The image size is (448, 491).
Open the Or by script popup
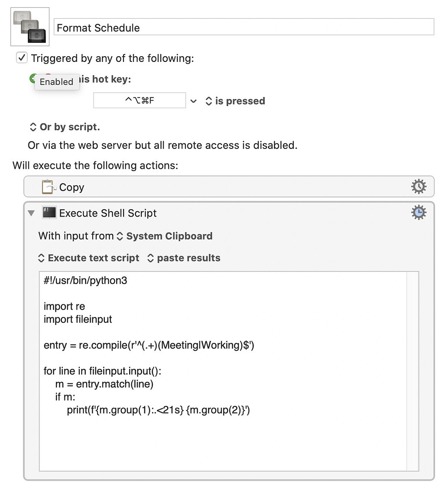[x=65, y=127]
